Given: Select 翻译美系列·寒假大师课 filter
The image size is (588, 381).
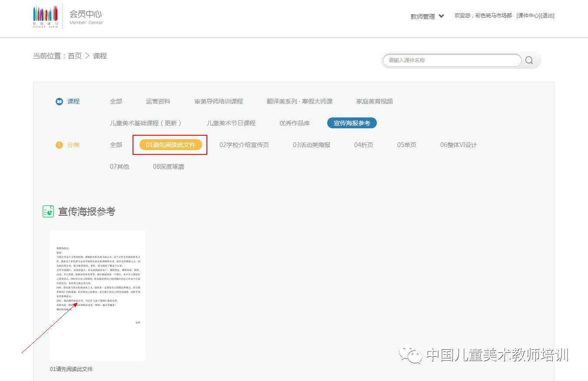Looking at the screenshot, I should [x=300, y=101].
